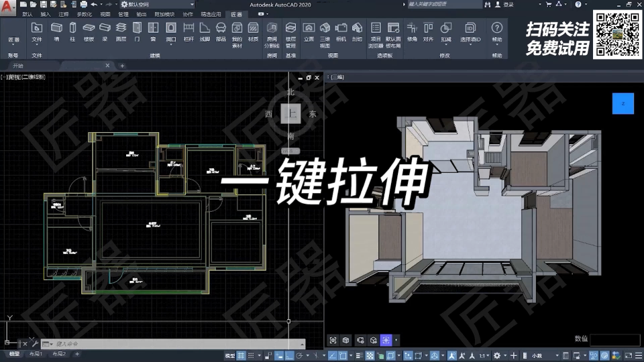Click the 数值 value input field
The image size is (644, 362).
coord(615,339)
